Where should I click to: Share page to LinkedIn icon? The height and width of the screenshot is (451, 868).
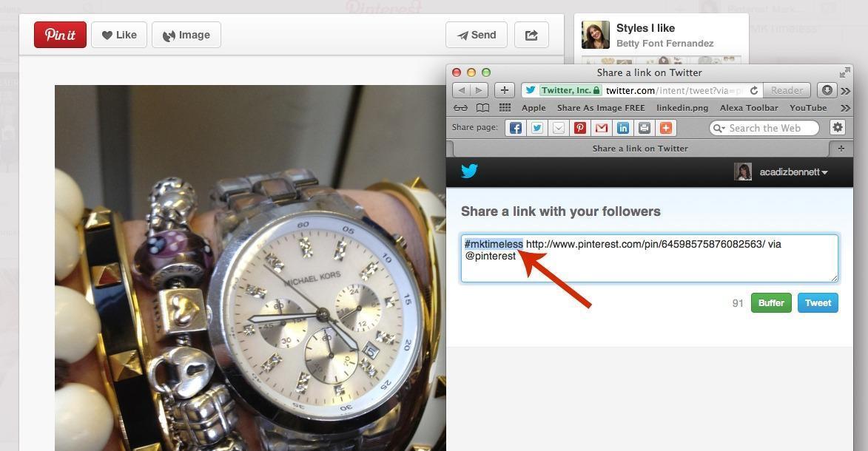(623, 128)
